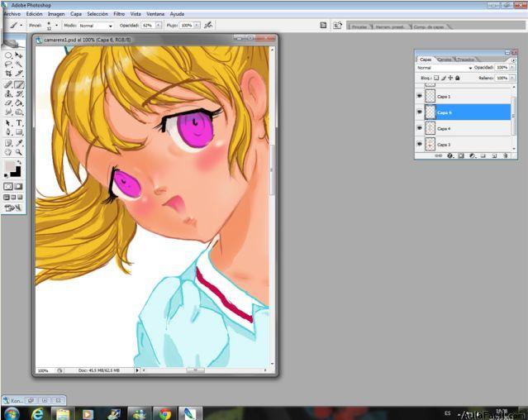Select the Crop tool

click(8, 73)
